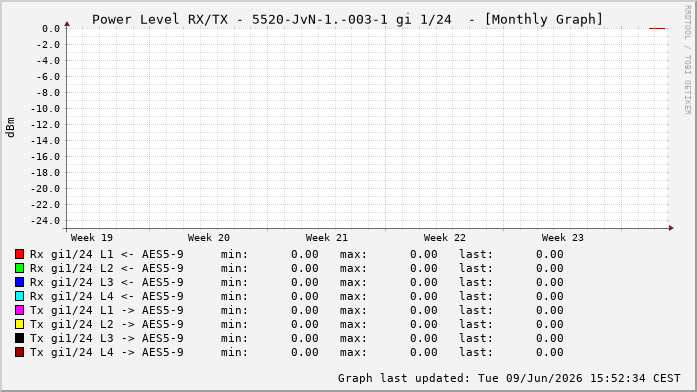Screen dimensions: 697x392
Task: Click the Week 20 axis label
Action: tap(208, 238)
